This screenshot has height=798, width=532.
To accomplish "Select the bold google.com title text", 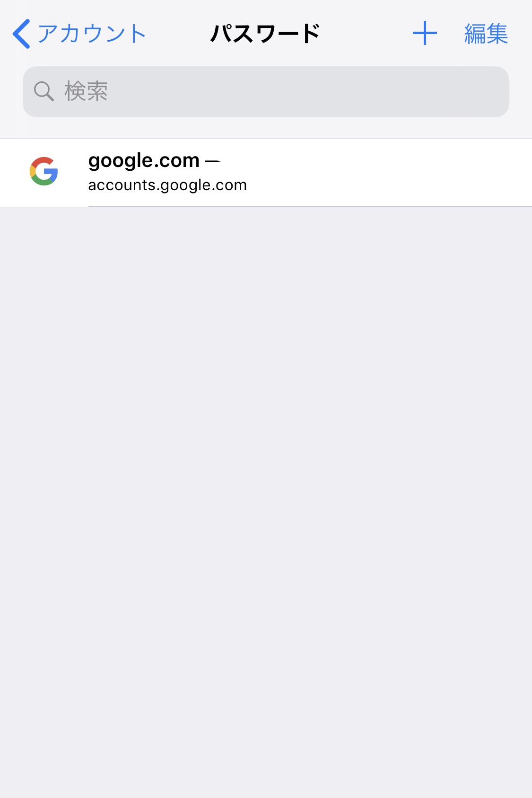I will (144, 161).
